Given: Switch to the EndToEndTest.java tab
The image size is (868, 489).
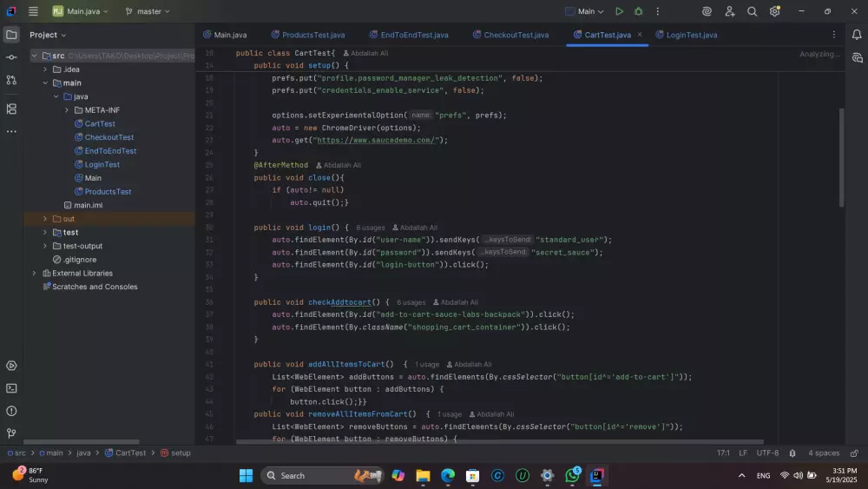Looking at the screenshot, I should click(409, 35).
